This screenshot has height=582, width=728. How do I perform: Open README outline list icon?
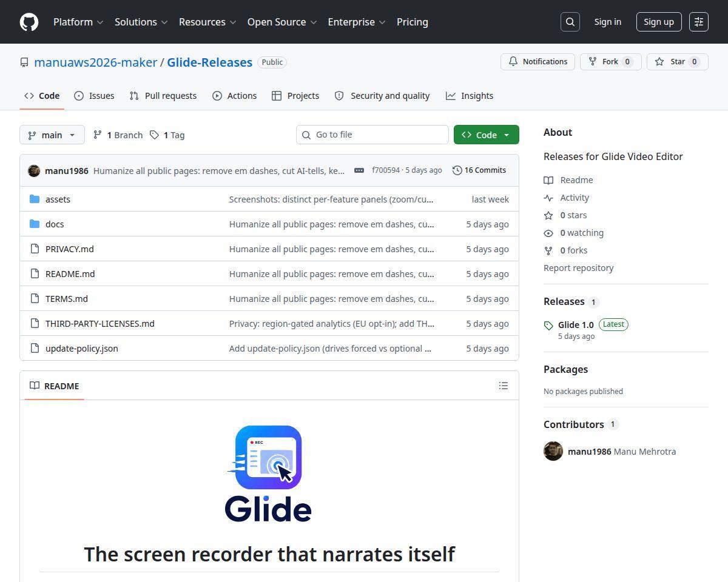(503, 386)
